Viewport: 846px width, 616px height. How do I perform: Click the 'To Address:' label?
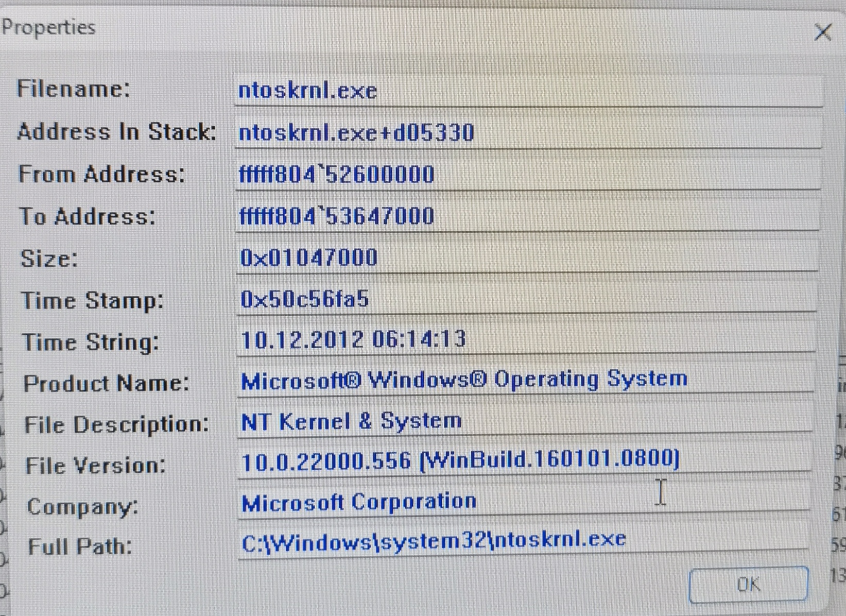[x=87, y=216]
